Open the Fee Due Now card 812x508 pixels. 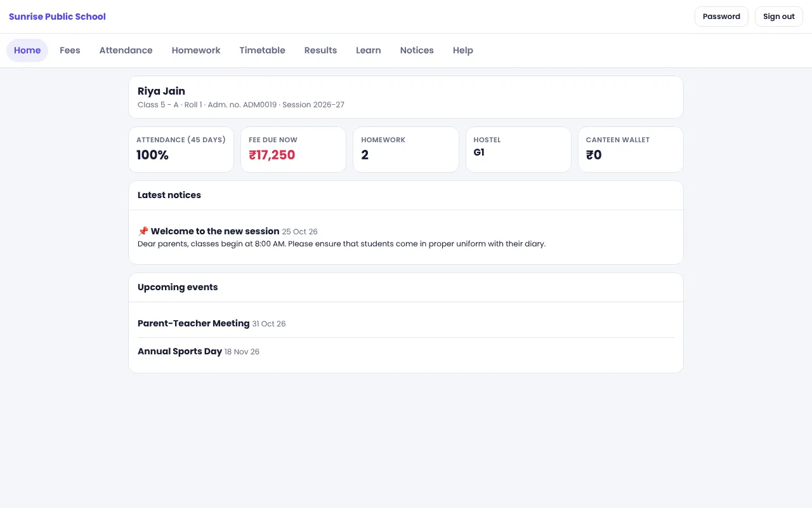tap(293, 149)
